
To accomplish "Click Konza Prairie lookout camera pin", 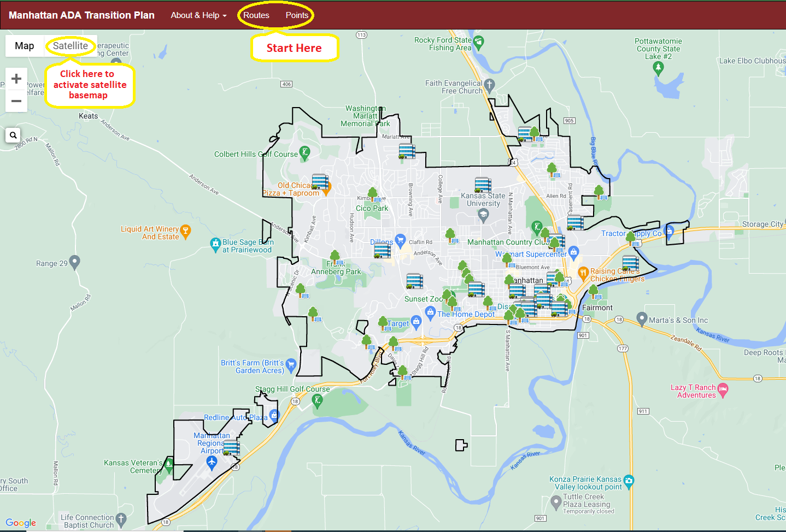I will click(629, 482).
